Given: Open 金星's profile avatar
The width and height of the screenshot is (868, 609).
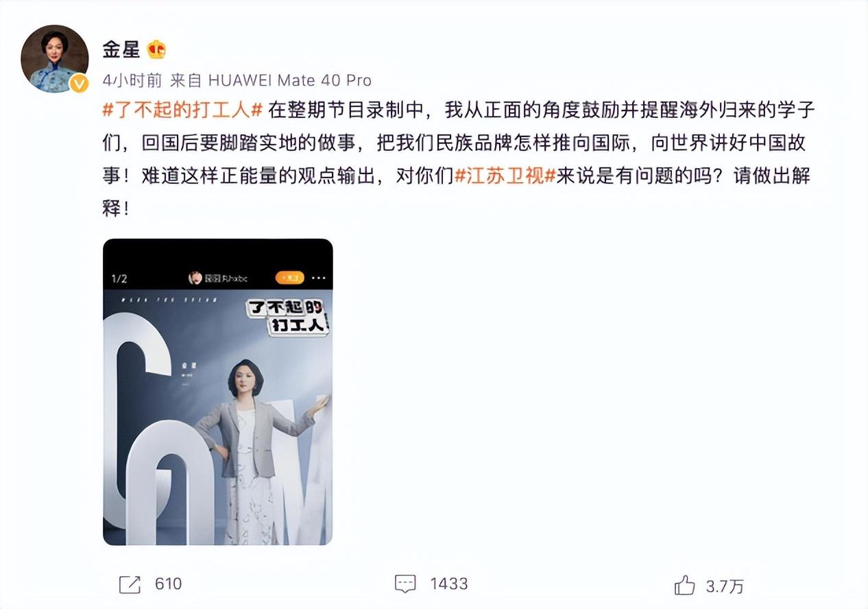Looking at the screenshot, I should pyautogui.click(x=55, y=59).
